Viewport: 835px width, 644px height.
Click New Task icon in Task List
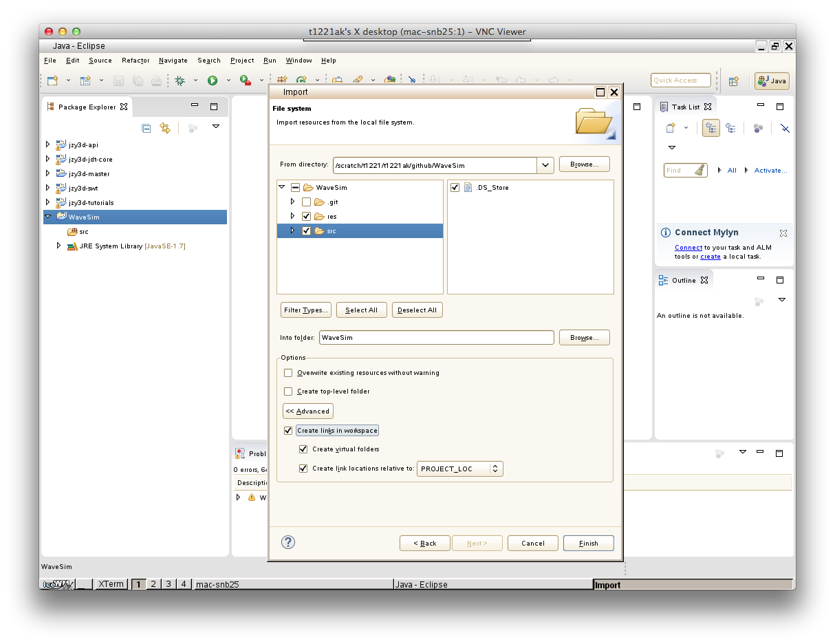coord(671,128)
